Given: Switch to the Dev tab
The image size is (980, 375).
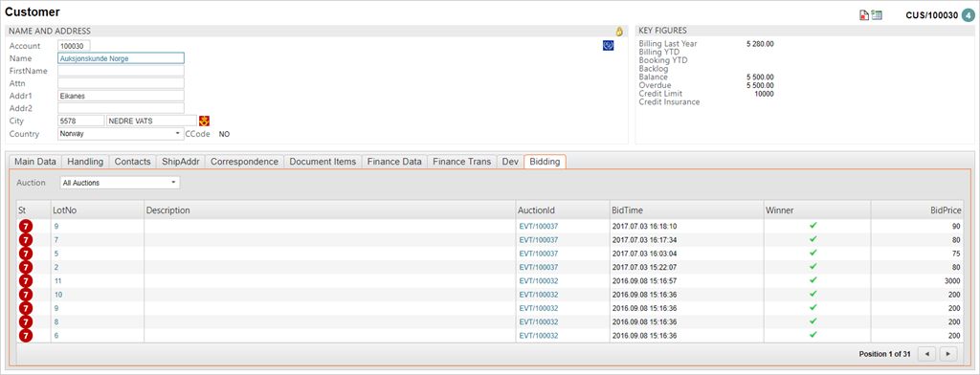Looking at the screenshot, I should pos(510,162).
